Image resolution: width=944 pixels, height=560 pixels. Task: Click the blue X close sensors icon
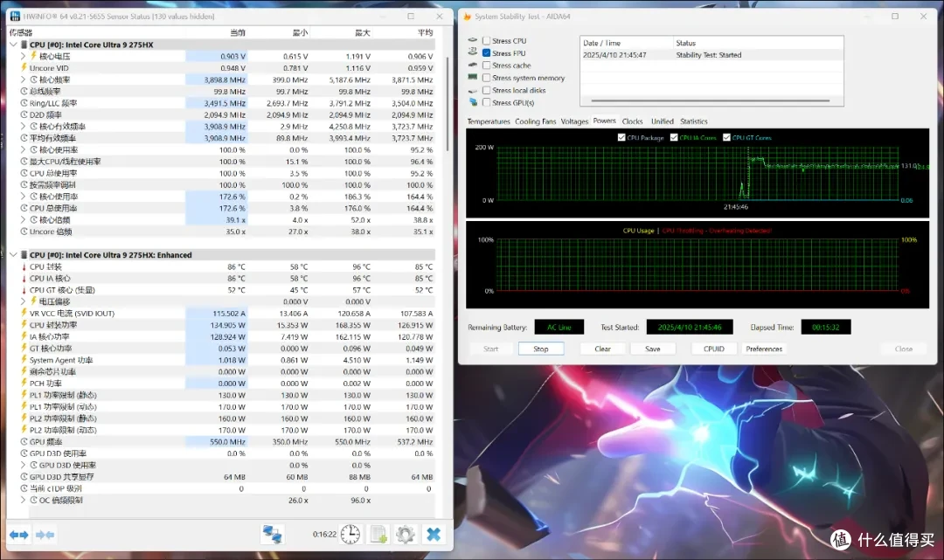click(x=434, y=534)
